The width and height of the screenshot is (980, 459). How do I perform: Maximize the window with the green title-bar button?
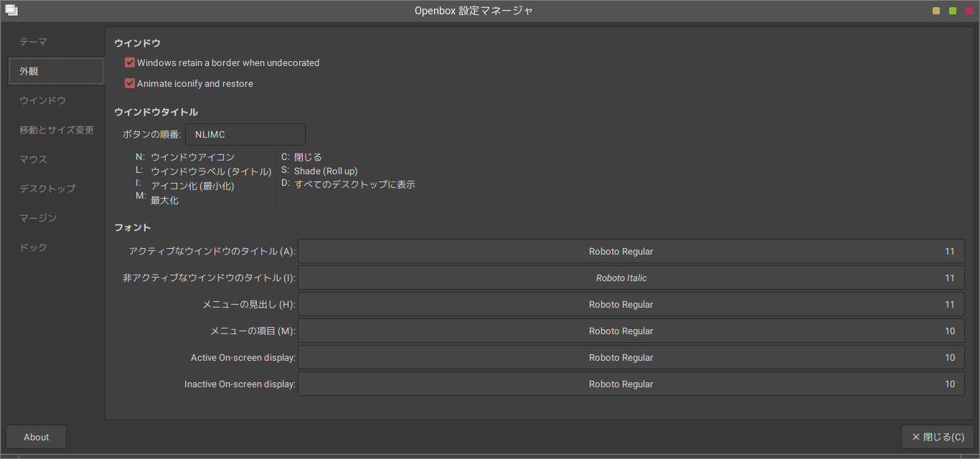pos(953,11)
